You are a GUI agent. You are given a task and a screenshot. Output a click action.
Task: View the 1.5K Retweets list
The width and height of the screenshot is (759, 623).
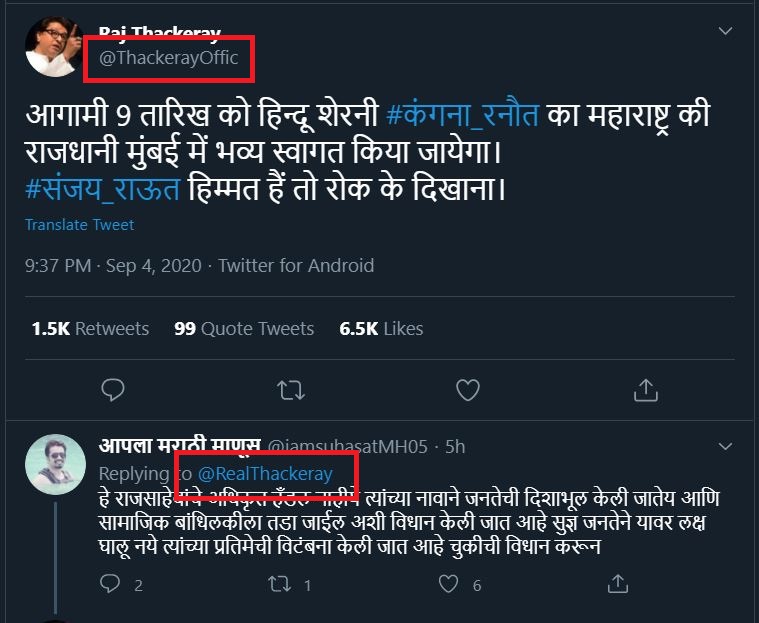(90, 328)
